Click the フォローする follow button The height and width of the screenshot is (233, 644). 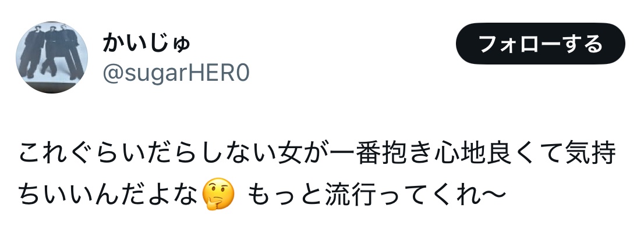click(x=540, y=44)
